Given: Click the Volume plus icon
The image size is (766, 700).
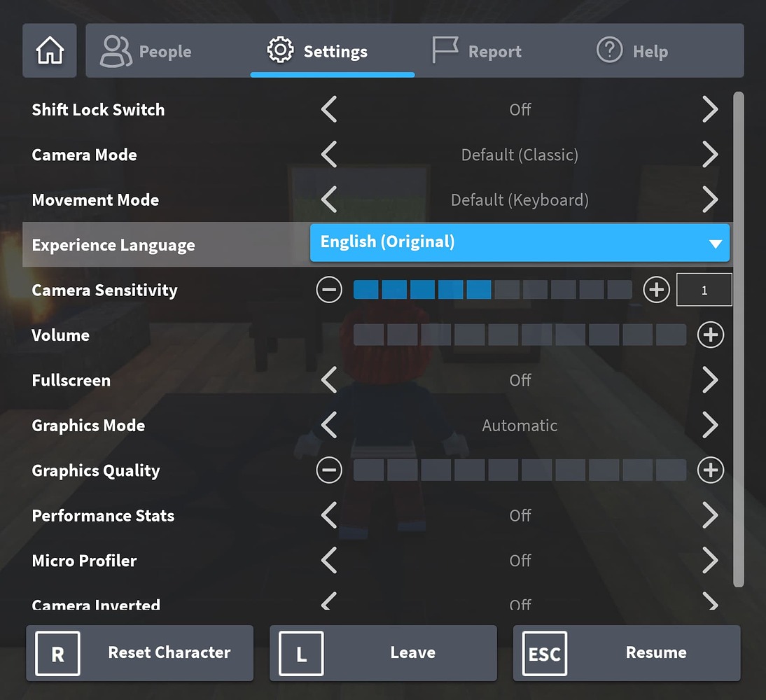Looking at the screenshot, I should 710,335.
